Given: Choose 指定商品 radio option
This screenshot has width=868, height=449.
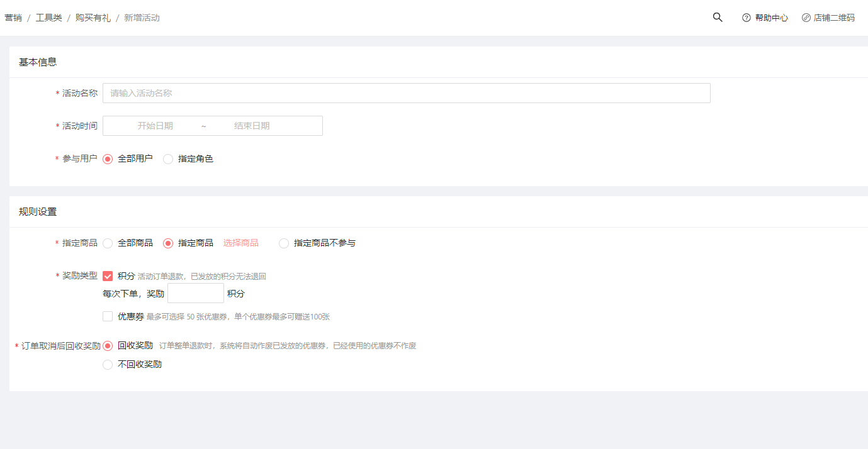Looking at the screenshot, I should [168, 243].
